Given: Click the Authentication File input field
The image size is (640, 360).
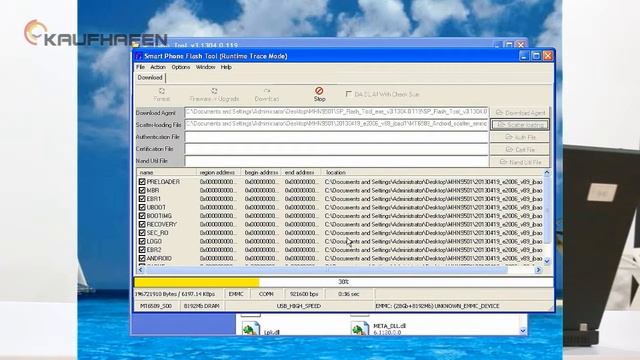Looking at the screenshot, I should (x=336, y=137).
